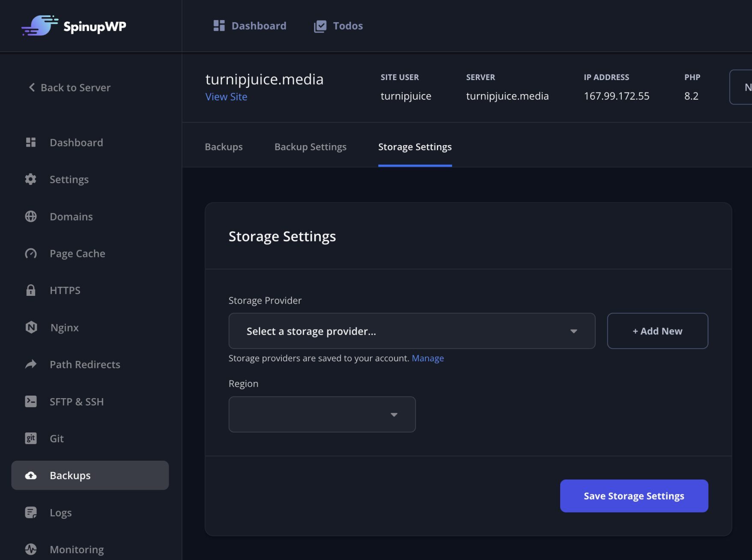Switch to the Backup Settings tab

310,147
